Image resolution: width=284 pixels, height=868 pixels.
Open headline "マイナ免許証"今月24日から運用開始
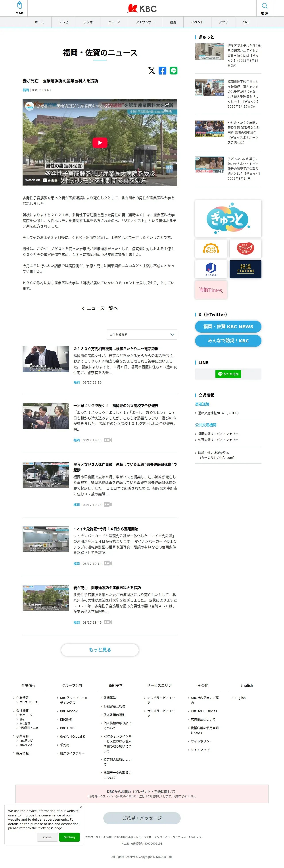click(x=106, y=529)
